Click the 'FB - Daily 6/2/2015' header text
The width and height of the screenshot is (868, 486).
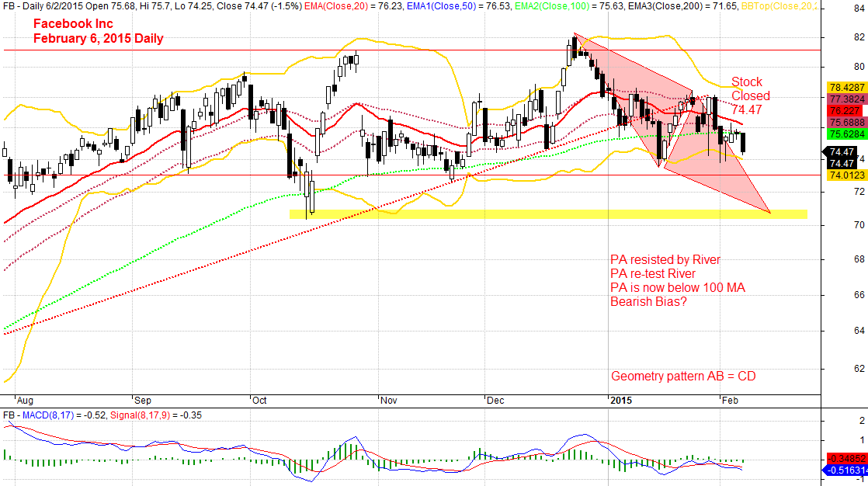[43, 6]
